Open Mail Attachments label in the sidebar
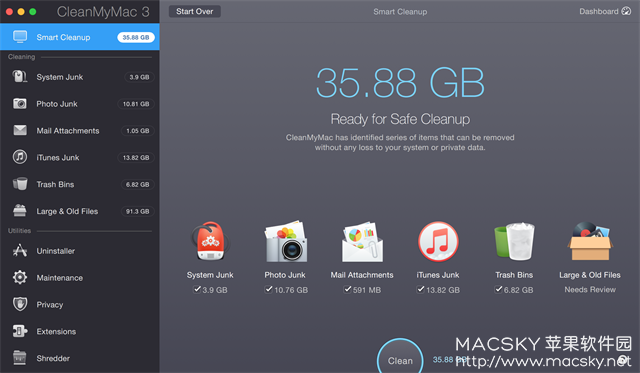 tap(68, 131)
